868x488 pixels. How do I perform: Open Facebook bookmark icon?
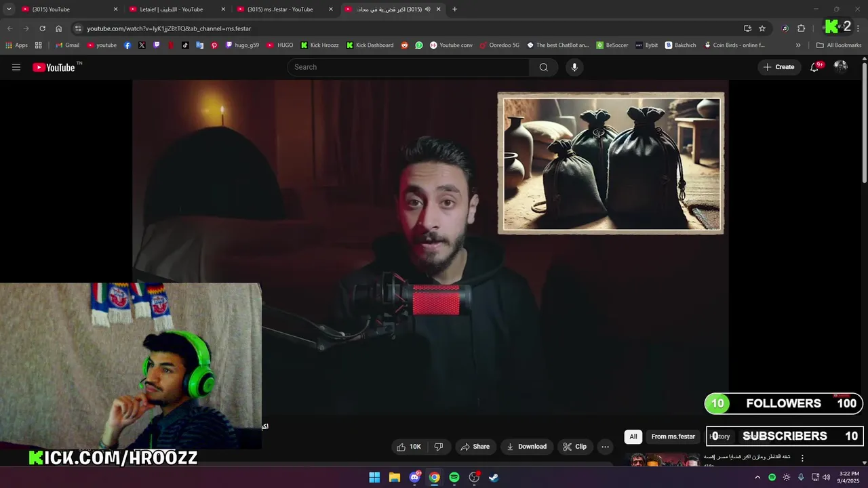[127, 45]
